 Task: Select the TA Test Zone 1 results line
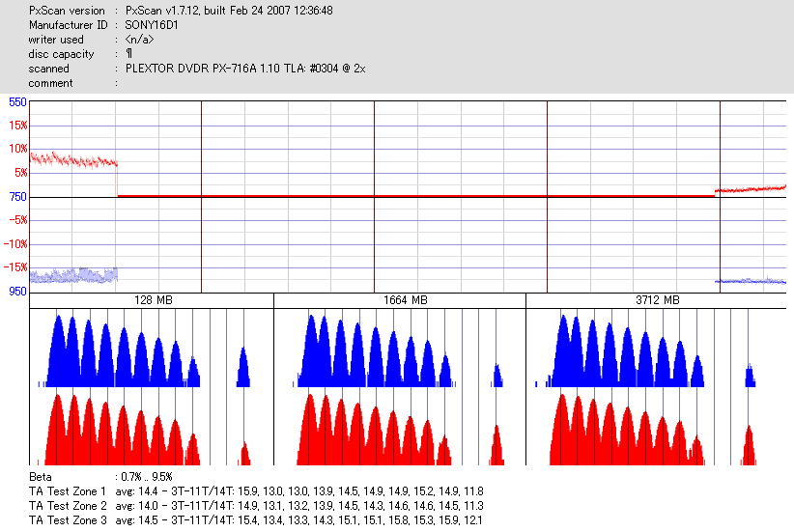(256, 491)
